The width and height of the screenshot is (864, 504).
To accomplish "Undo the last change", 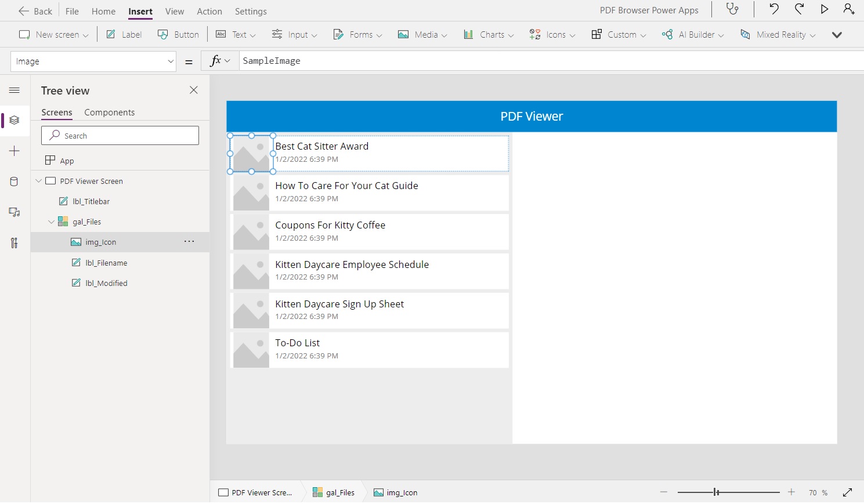I will tap(774, 9).
